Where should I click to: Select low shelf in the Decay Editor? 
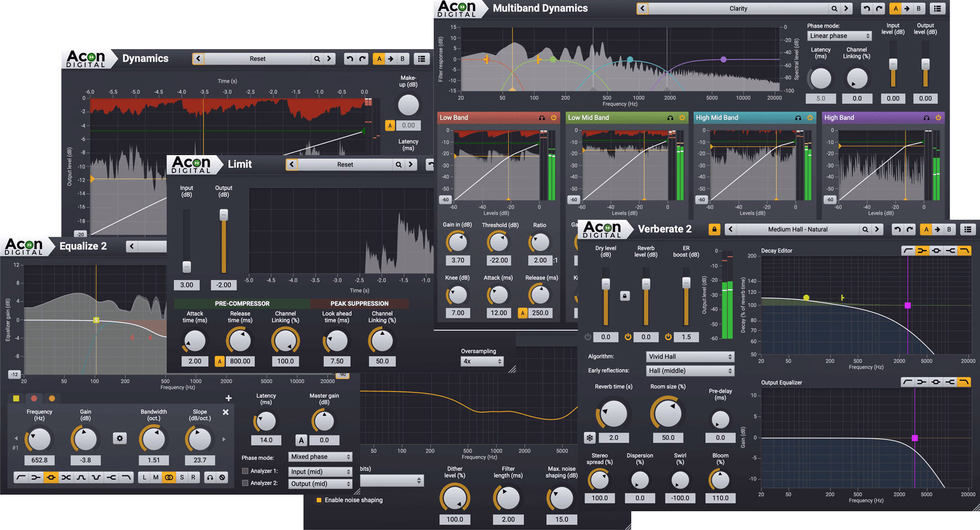(x=922, y=251)
